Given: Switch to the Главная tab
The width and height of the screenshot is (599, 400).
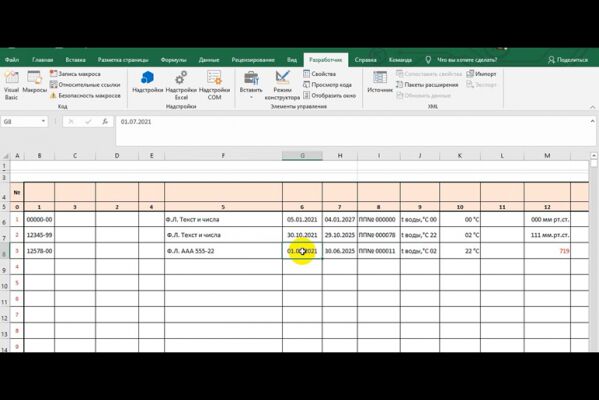Looking at the screenshot, I should pyautogui.click(x=43, y=60).
